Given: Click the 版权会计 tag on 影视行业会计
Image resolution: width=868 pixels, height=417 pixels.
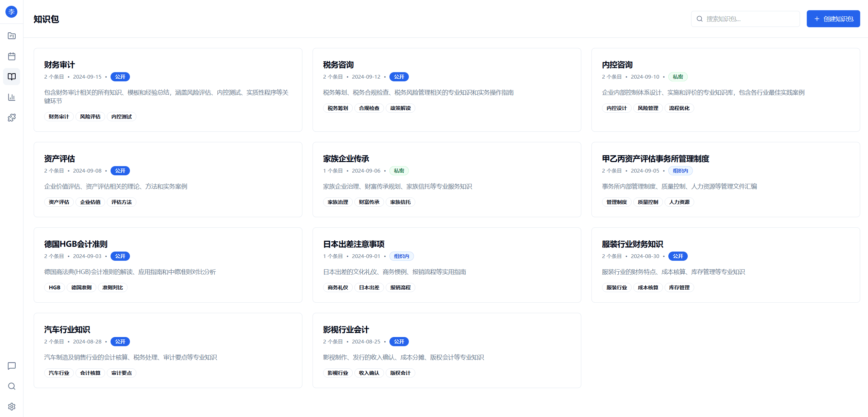Looking at the screenshot, I should (400, 373).
